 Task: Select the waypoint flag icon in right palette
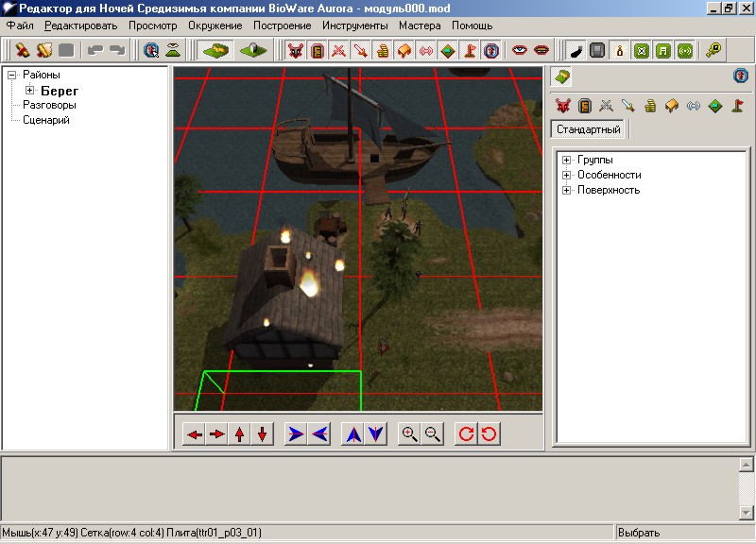(737, 106)
